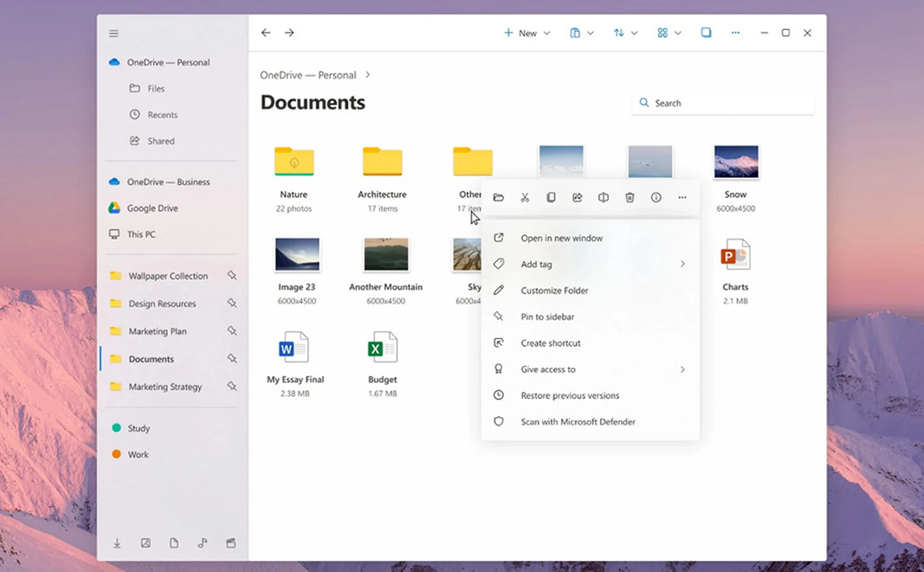Open the Downloads shortcut at sidebar bottom

117,543
